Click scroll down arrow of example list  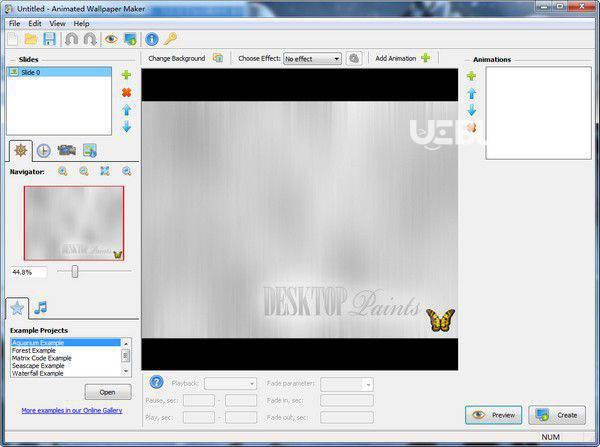(126, 372)
